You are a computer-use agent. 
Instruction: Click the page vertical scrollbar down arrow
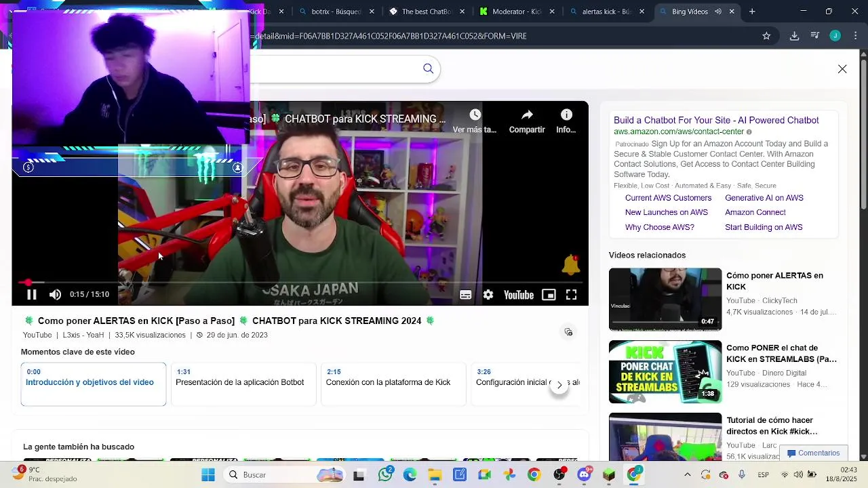tap(863, 457)
